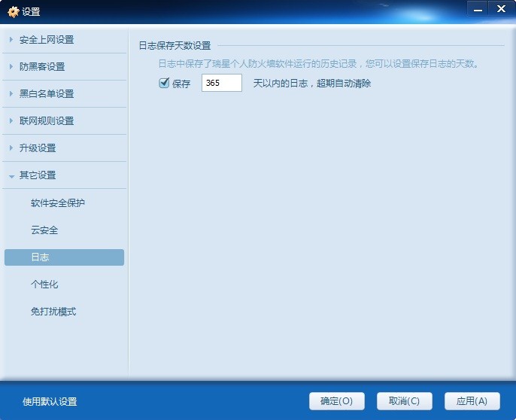
Task: Open 联网规则设置 section
Action: pyautogui.click(x=47, y=121)
